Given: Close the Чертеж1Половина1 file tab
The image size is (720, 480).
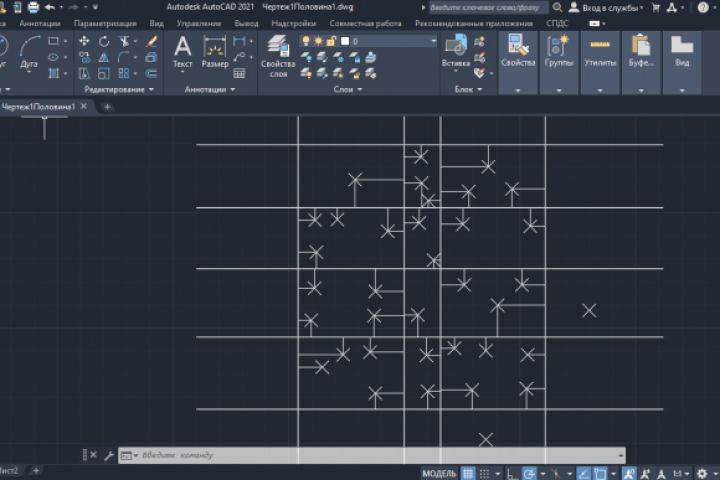Looking at the screenshot, I should (x=84, y=106).
